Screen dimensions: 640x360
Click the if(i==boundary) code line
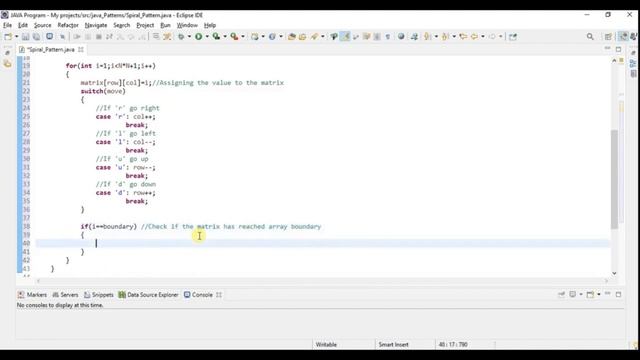tap(201, 227)
